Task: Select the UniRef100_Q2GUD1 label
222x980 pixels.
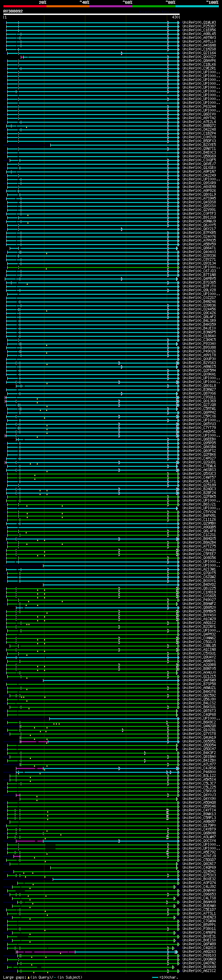Action: 199,462
